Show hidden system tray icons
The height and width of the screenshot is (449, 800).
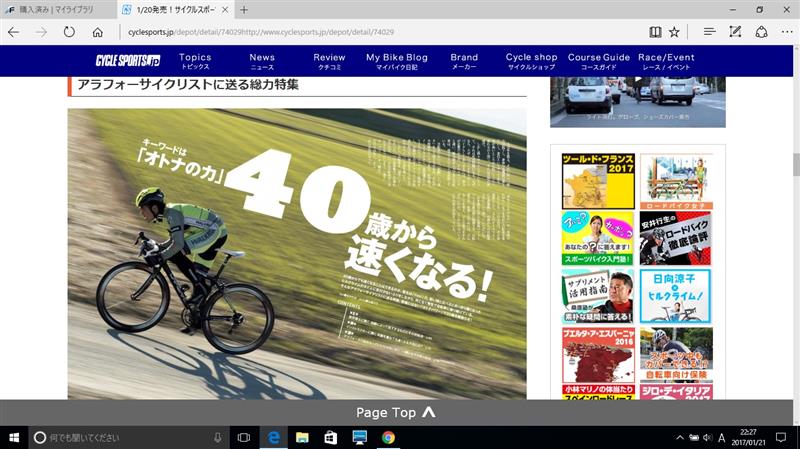680,438
